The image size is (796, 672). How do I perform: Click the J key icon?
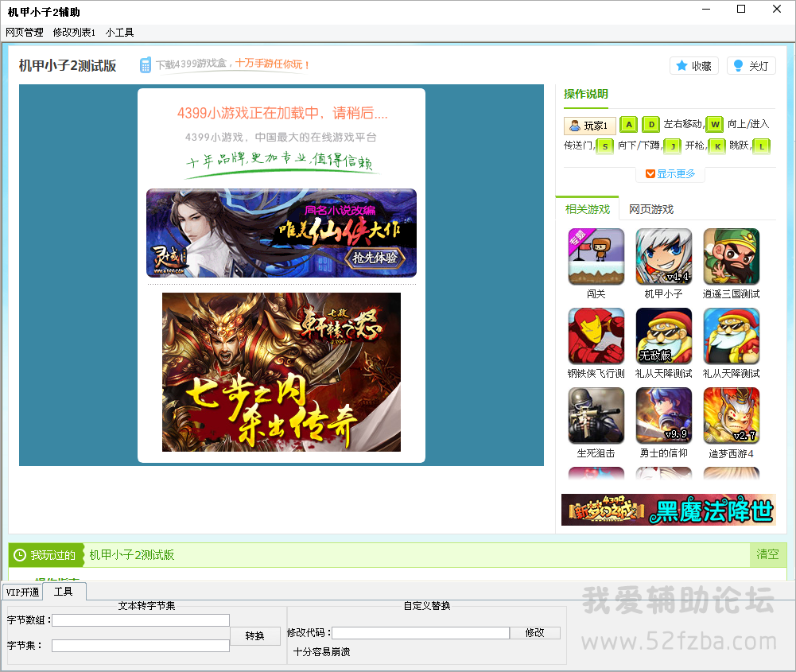tap(673, 146)
